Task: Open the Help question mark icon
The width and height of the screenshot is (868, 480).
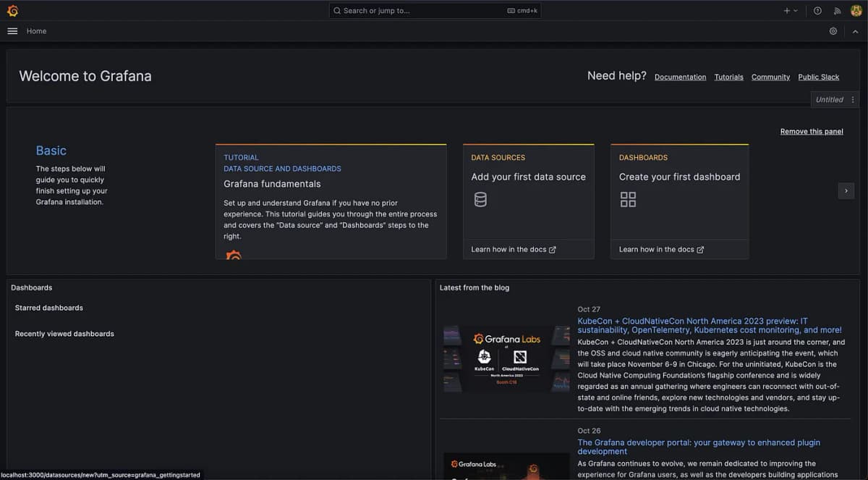Action: pyautogui.click(x=817, y=11)
